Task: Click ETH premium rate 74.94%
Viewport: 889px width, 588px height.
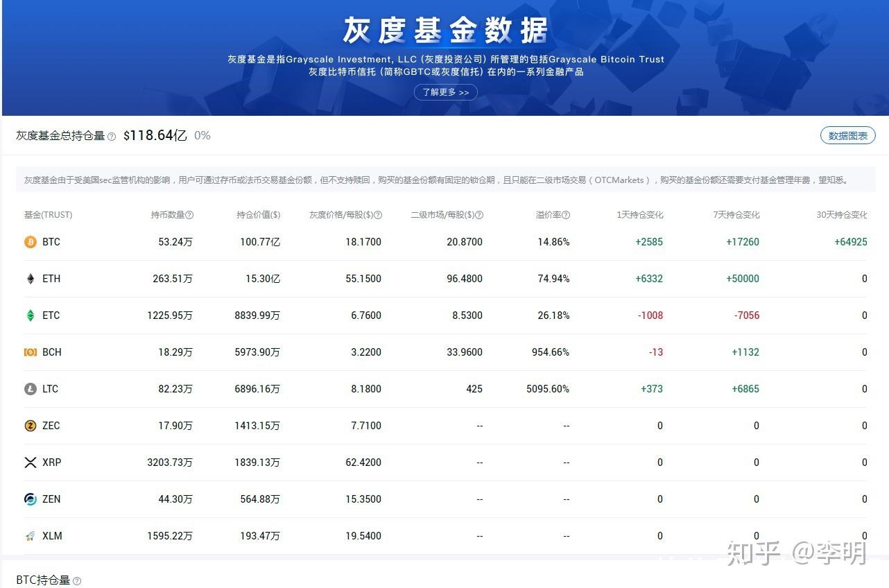Action: 553,279
